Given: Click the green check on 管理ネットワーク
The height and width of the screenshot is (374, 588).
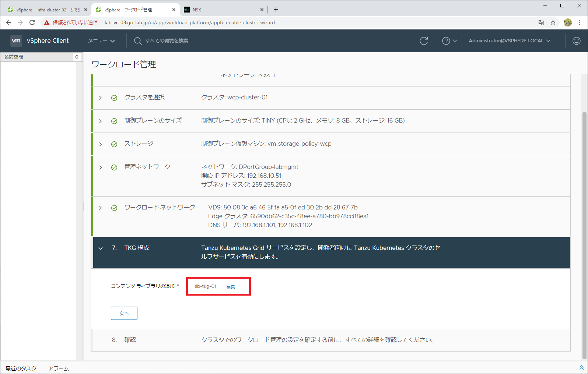Looking at the screenshot, I should [114, 167].
